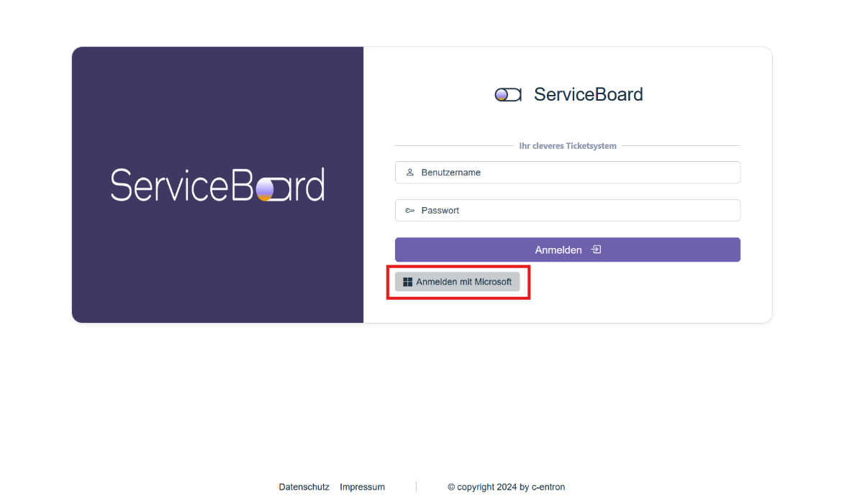Sign in via Anmelden mit Microsoft
Viewport: 844px width, 504px height.
point(458,282)
